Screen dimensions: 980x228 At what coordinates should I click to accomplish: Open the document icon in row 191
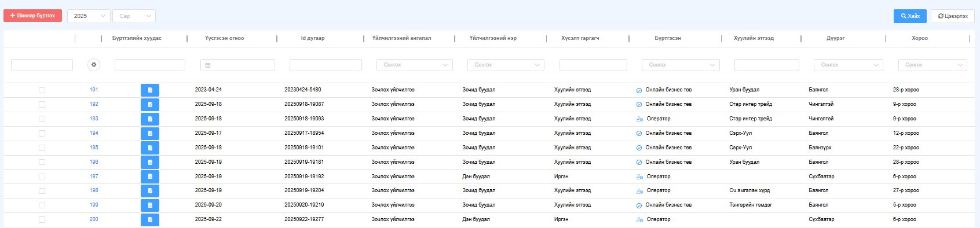[x=150, y=90]
